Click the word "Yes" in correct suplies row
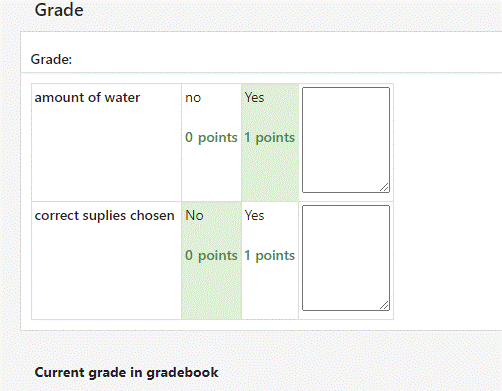The width and height of the screenshot is (502, 391). click(254, 215)
